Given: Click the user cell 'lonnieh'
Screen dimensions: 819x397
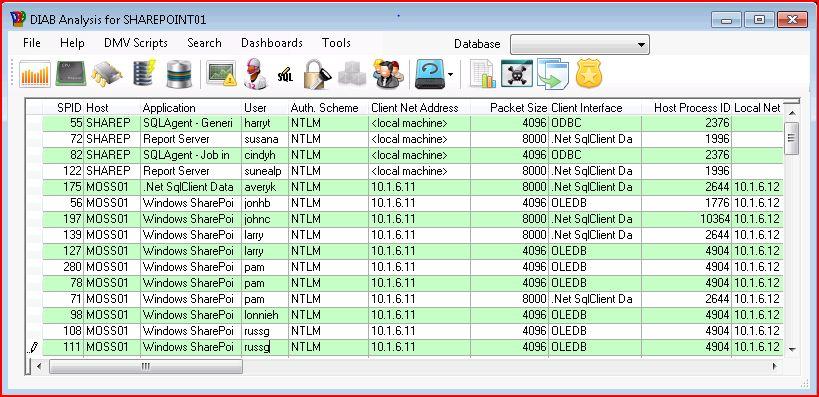Looking at the screenshot, I should [265, 315].
